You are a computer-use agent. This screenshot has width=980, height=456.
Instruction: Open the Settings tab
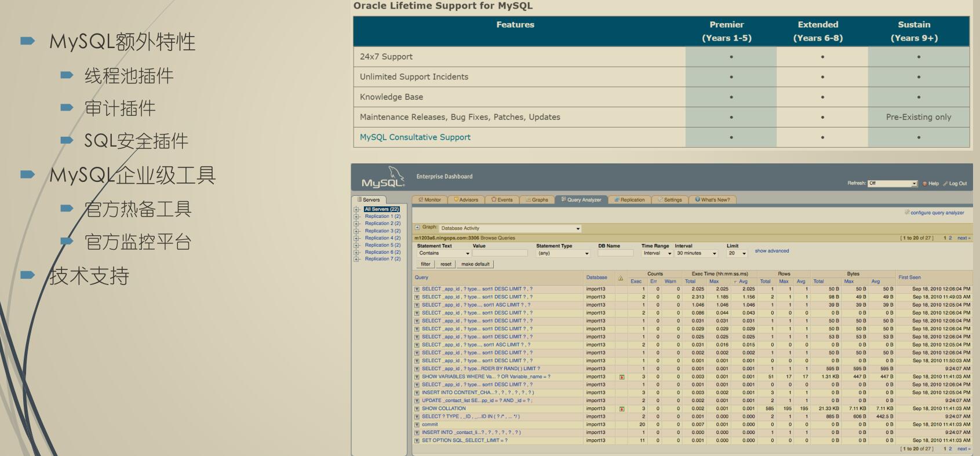pos(670,200)
